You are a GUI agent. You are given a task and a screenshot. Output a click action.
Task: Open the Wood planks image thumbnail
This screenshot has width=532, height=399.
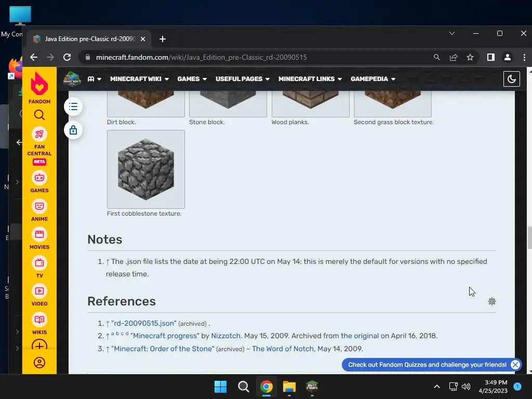click(x=311, y=103)
